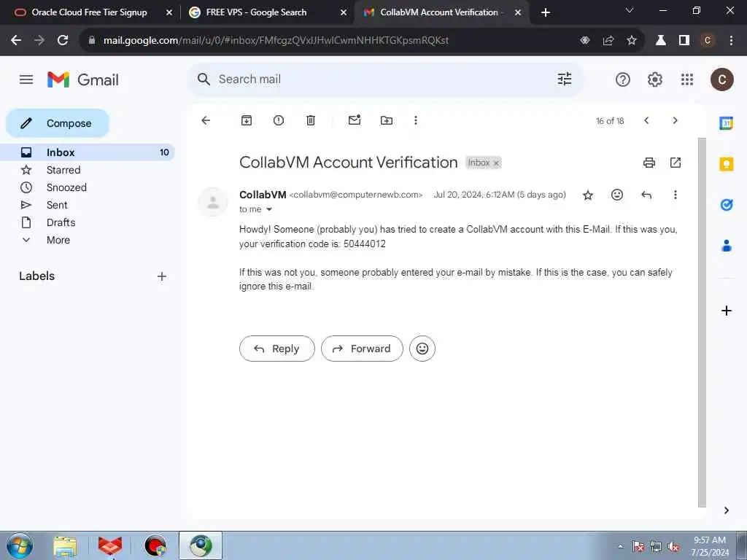Close the CollabVM Account Verification tab
Image resolution: width=747 pixels, height=560 pixels.
click(518, 13)
